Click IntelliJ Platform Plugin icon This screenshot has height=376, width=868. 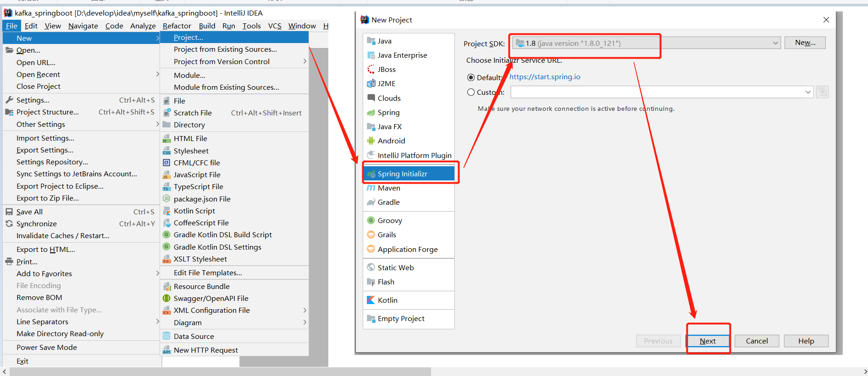click(371, 155)
